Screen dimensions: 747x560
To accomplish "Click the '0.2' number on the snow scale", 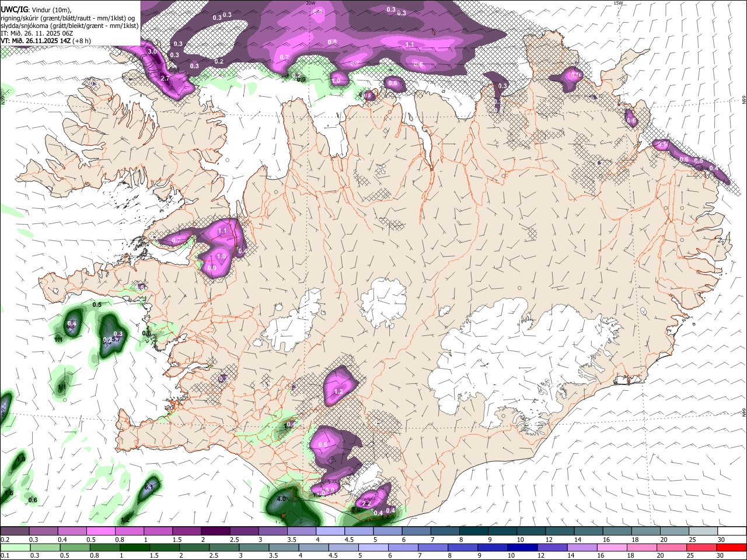I will point(5,540).
